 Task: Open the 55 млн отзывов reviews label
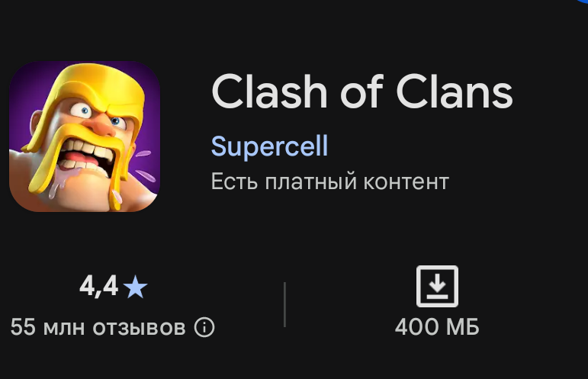pyautogui.click(x=98, y=327)
